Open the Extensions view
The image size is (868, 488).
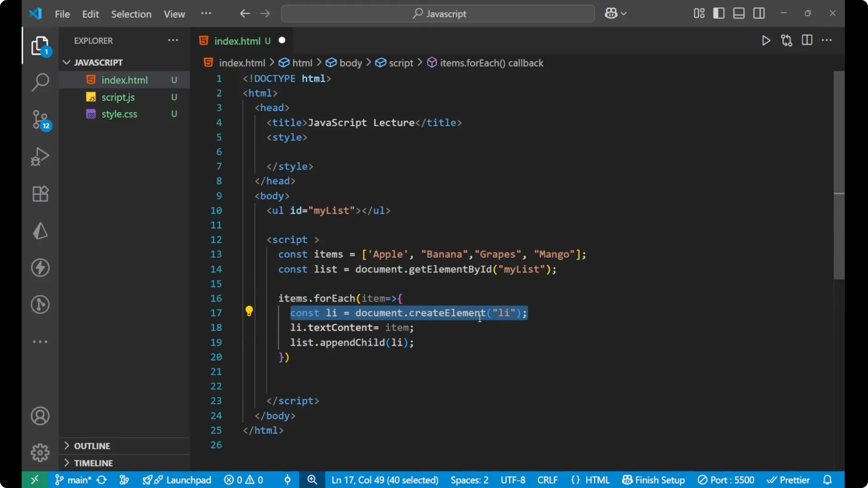[40, 194]
